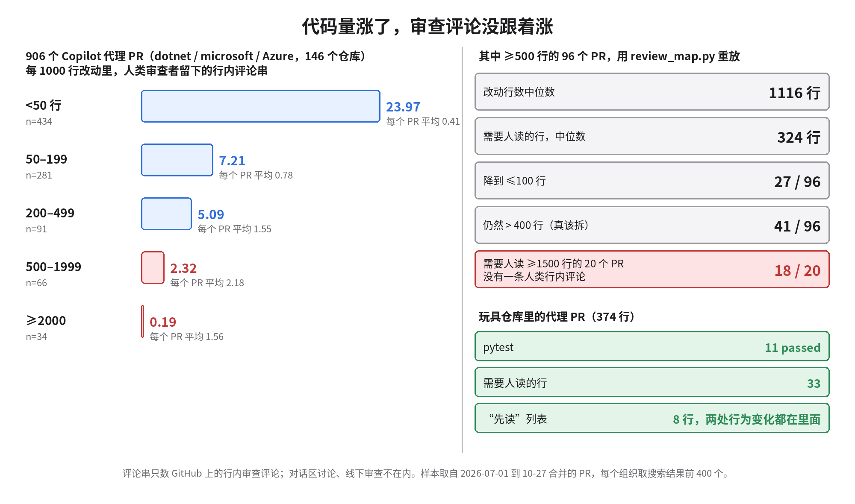Open the 改动行数中位数 card
Viewport: 855px width, 504px height.
[x=652, y=92]
